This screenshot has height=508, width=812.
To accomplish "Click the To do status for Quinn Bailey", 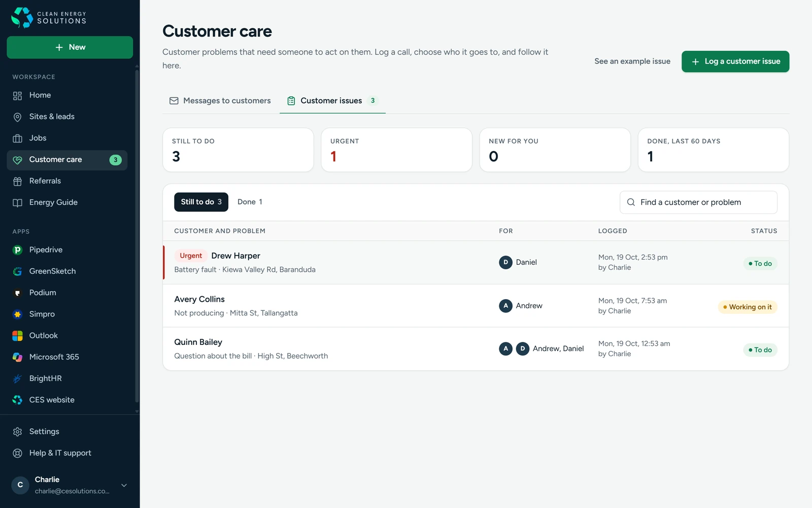I will click(760, 350).
